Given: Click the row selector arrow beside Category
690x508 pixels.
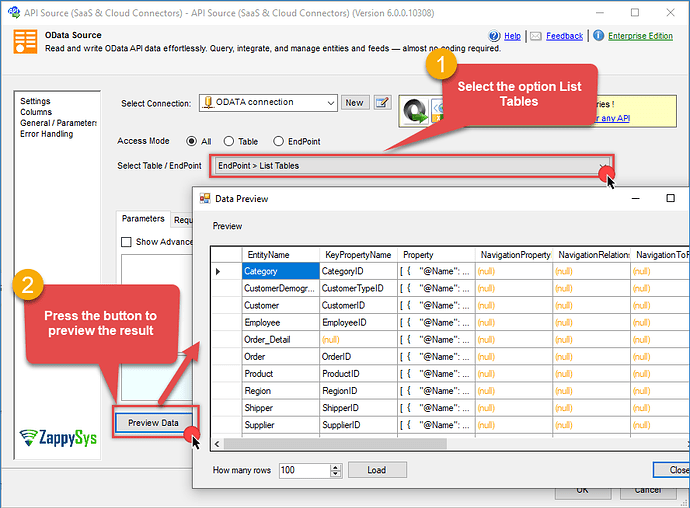Looking at the screenshot, I should (219, 271).
